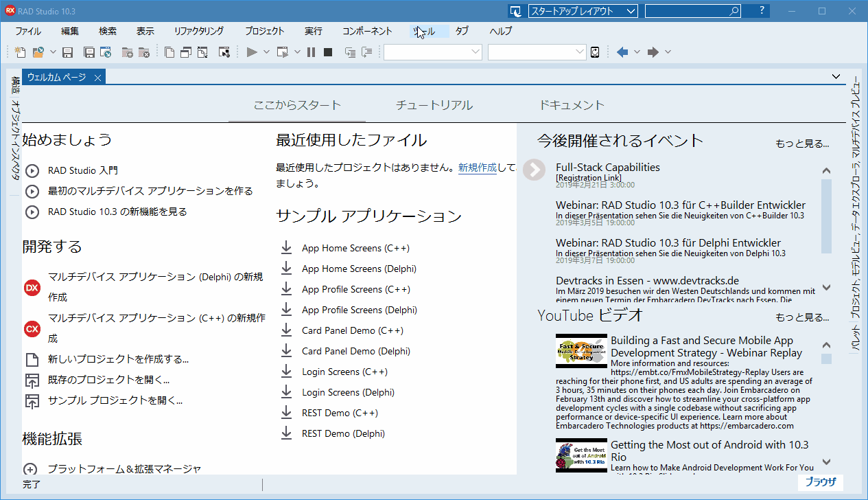The width and height of the screenshot is (868, 500).
Task: Click YouTube list scrollbar down arrow
Action: pos(826,462)
